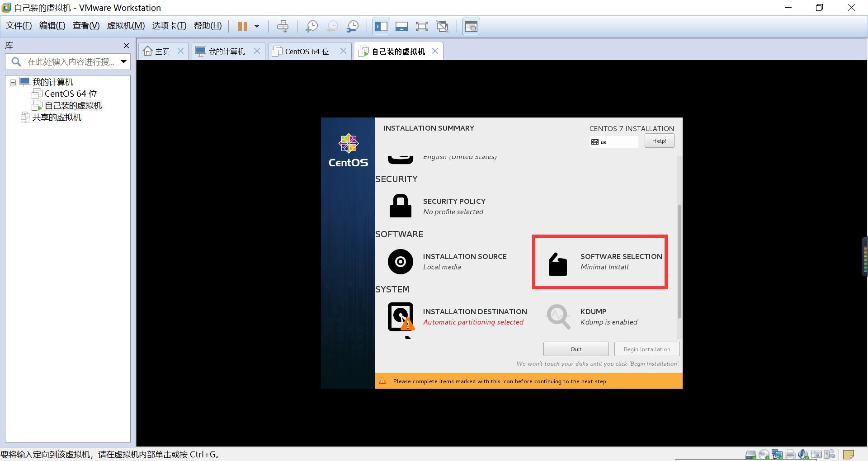Open INSTALLATION SOURCE disc icon

tap(401, 261)
